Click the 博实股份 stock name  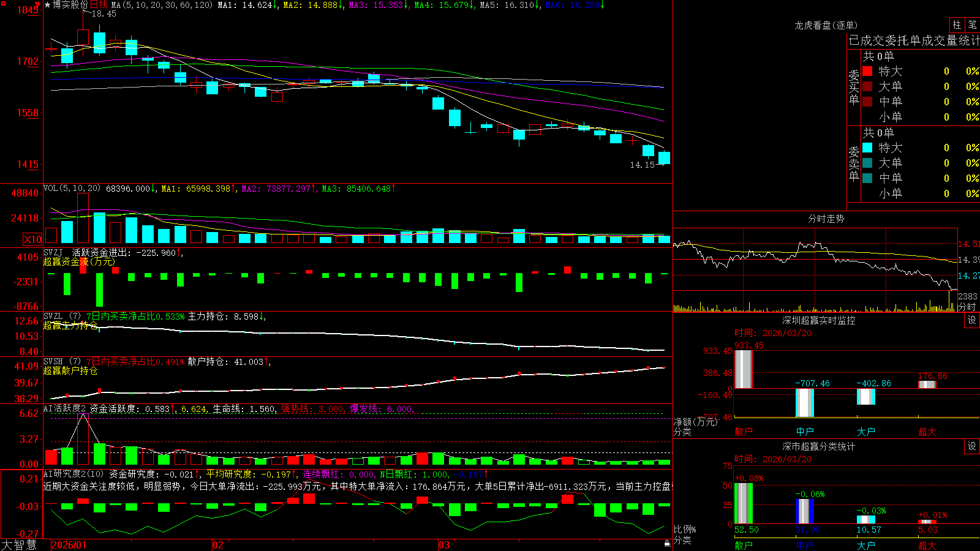point(70,5)
